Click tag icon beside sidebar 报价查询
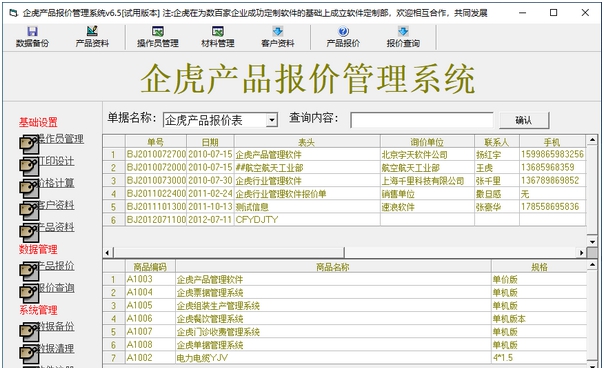 pos(29,293)
